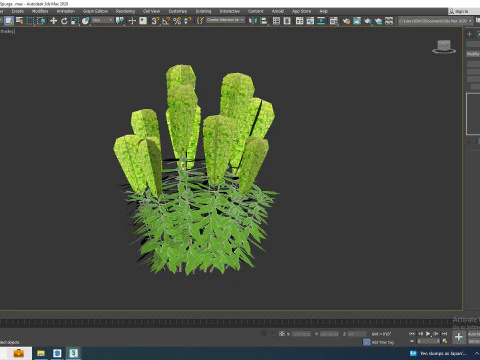Click Render Production teapot icon
Viewport: 480px width, 360px height.
(x=368, y=21)
